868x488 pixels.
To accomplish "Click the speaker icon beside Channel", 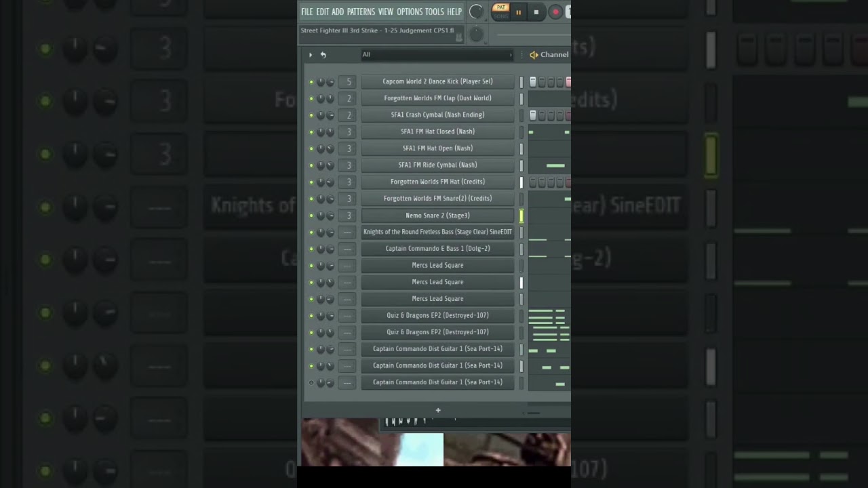I will click(534, 55).
